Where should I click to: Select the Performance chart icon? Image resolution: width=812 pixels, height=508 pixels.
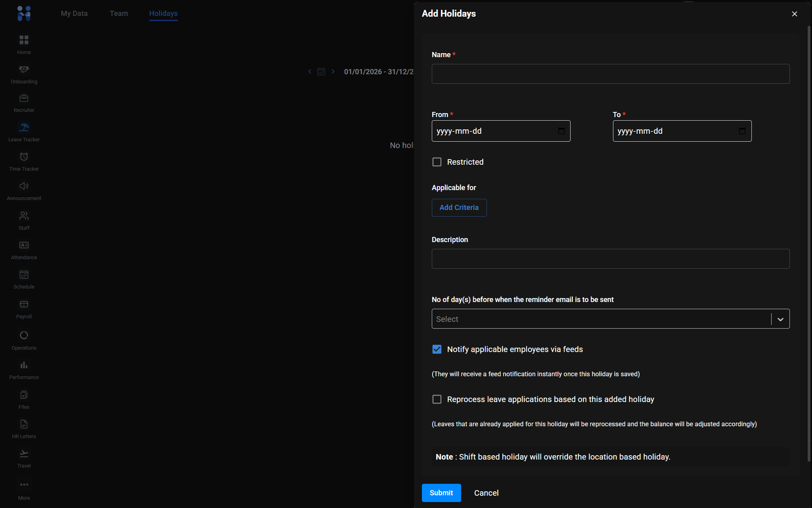24,366
